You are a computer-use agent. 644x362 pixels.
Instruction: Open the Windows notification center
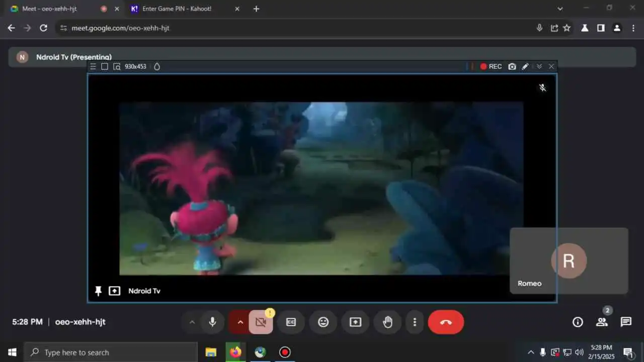(628, 352)
